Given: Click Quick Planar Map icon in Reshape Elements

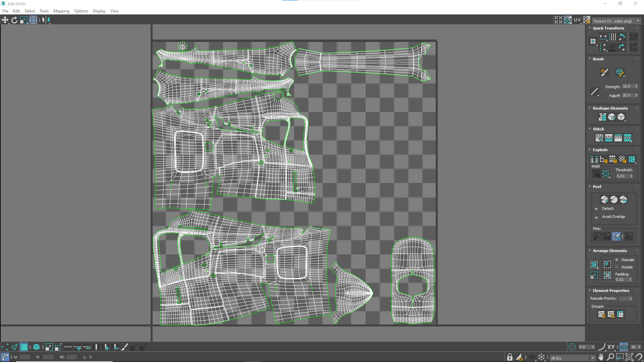Looking at the screenshot, I should (x=602, y=117).
